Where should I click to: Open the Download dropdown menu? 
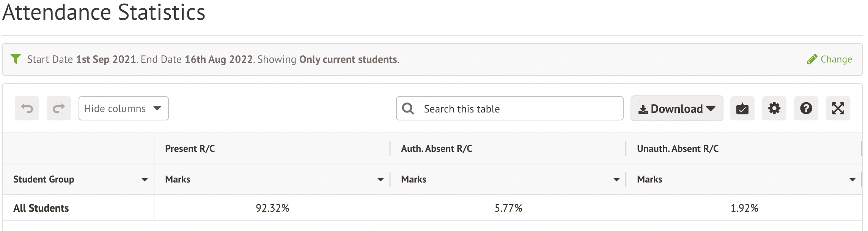pyautogui.click(x=676, y=109)
